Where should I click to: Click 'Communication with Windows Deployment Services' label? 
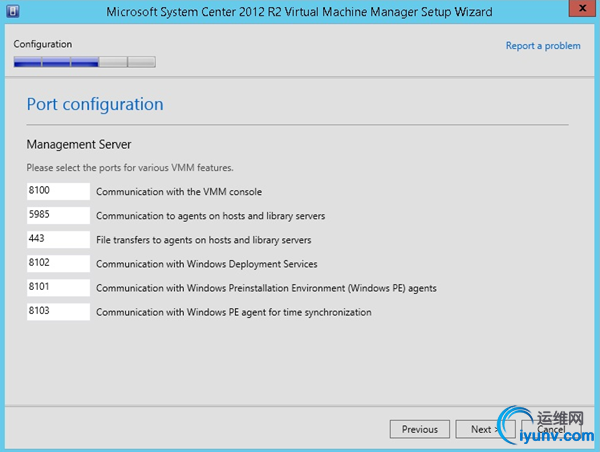[207, 264]
